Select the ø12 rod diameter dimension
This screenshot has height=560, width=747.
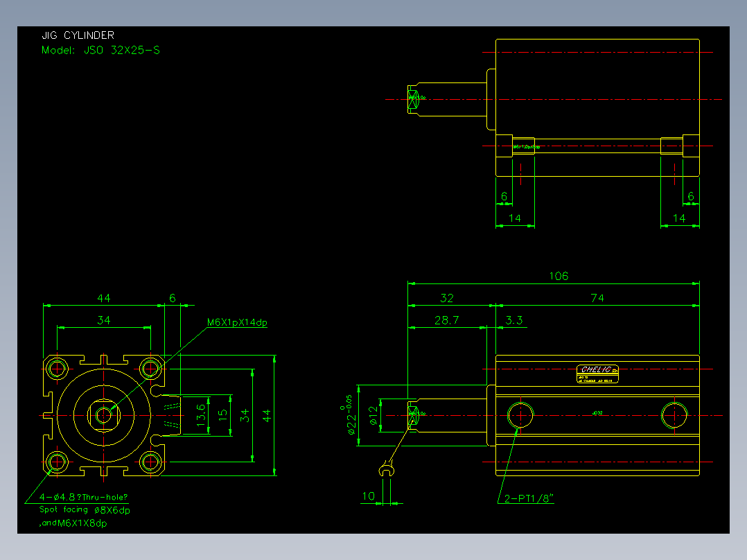pyautogui.click(x=373, y=416)
